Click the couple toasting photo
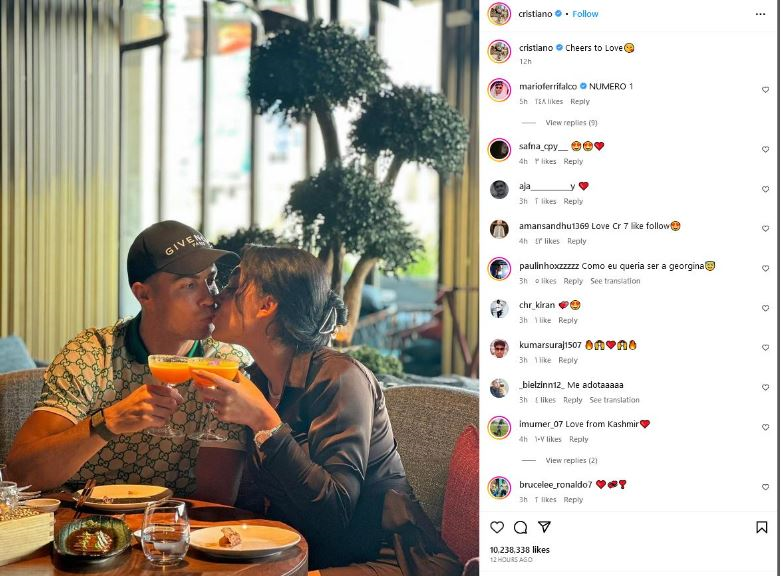This screenshot has width=783, height=576. [240, 288]
